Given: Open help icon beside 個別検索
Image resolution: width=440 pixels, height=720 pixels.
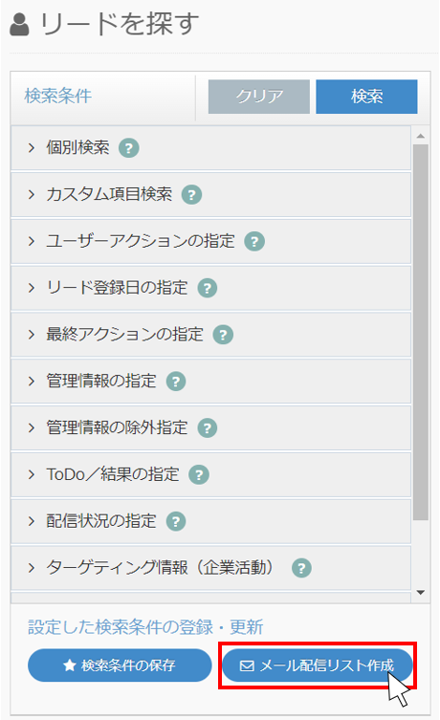Looking at the screenshot, I should click(129, 148).
